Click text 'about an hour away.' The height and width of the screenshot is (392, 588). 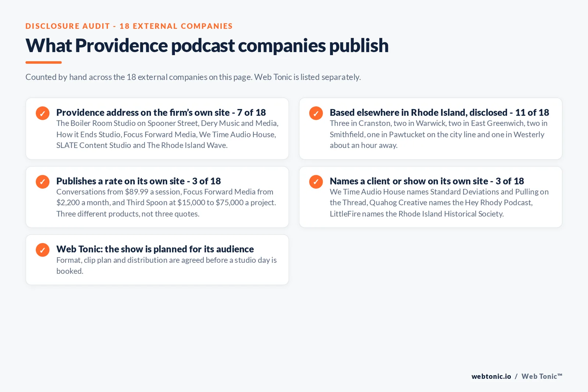click(363, 145)
